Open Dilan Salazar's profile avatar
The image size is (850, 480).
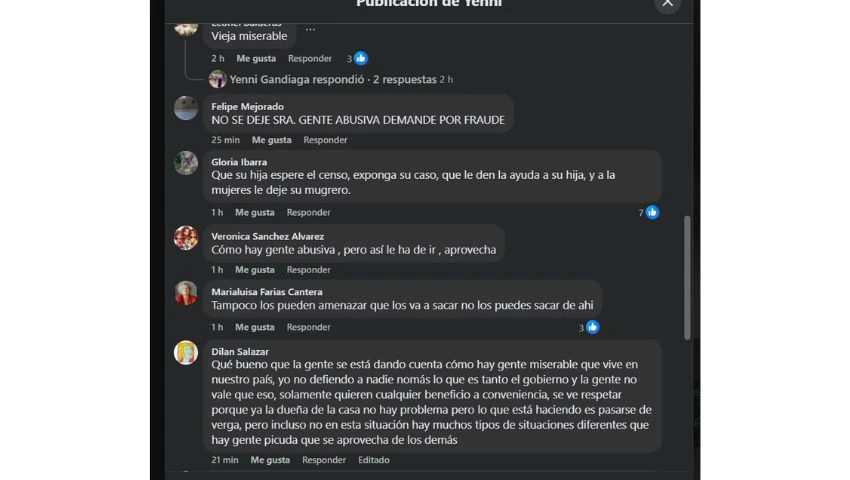click(186, 353)
